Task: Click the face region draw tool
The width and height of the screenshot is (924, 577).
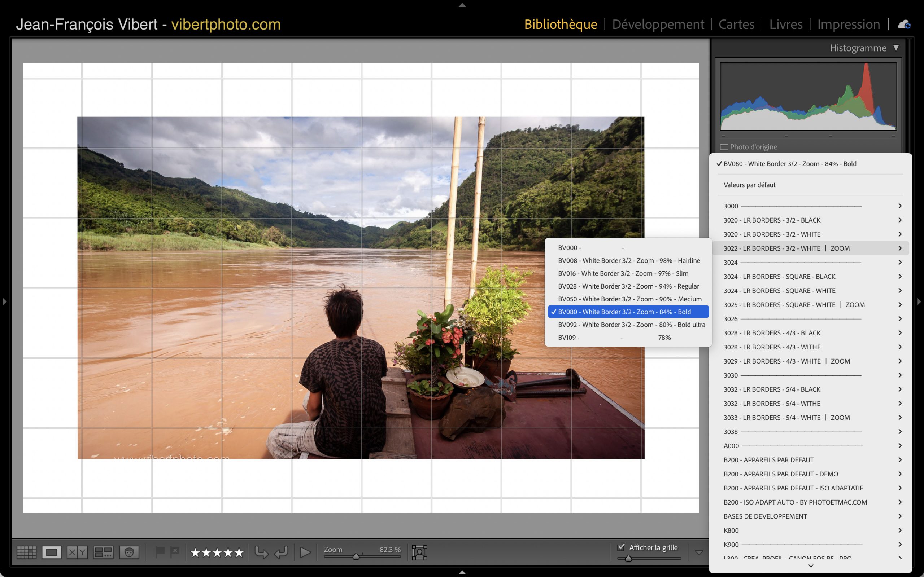Action: point(419,552)
